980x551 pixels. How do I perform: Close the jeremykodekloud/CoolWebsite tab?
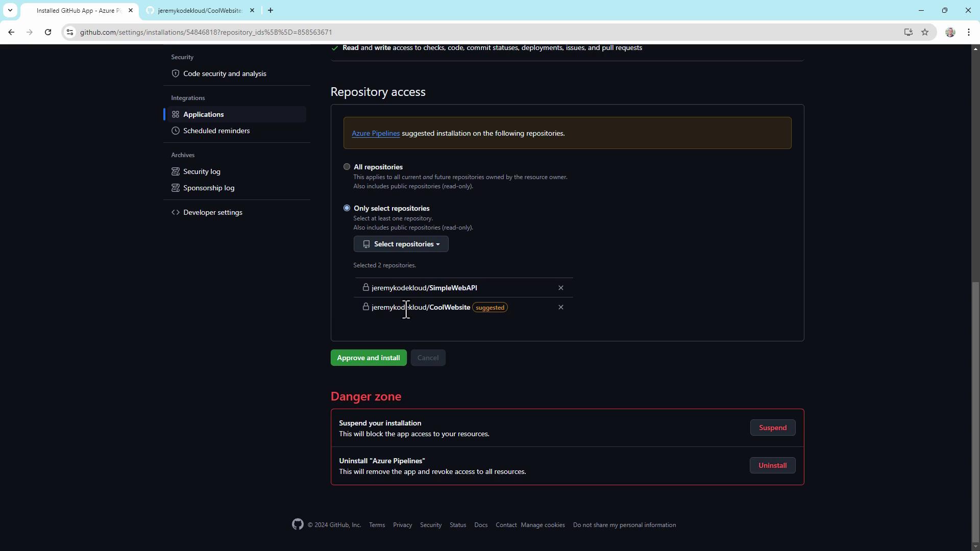tap(252, 10)
